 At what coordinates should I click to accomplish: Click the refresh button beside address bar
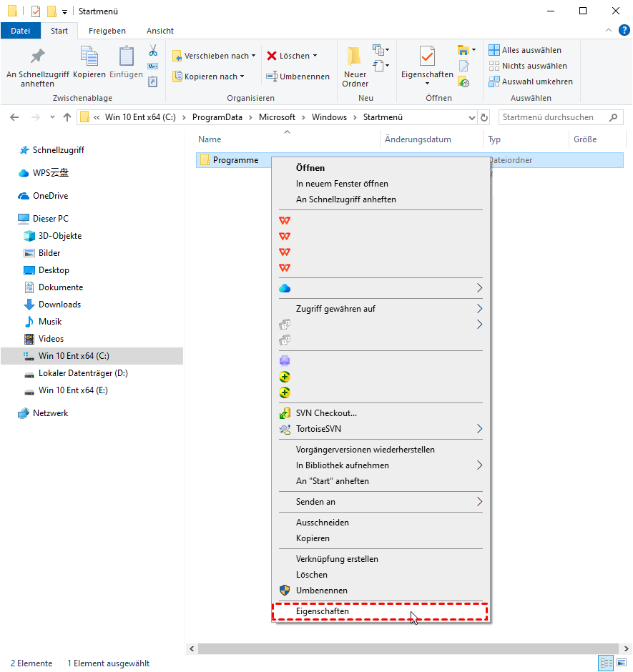click(484, 117)
